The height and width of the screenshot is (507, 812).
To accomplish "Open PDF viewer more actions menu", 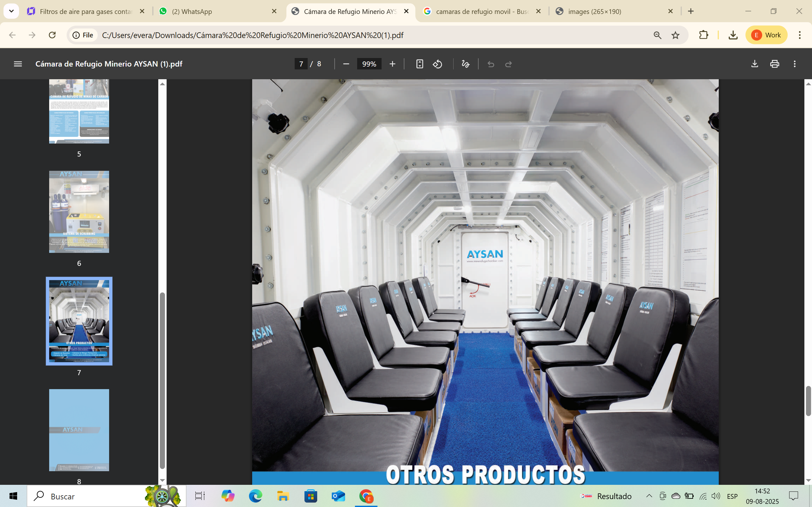I will pyautogui.click(x=795, y=64).
